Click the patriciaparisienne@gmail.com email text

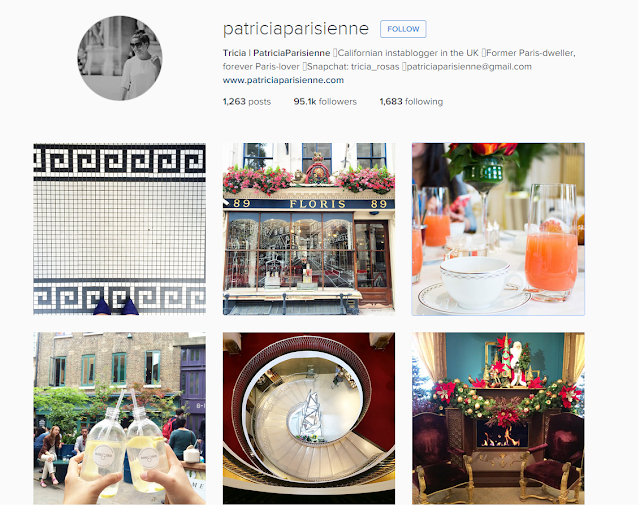[x=469, y=67]
